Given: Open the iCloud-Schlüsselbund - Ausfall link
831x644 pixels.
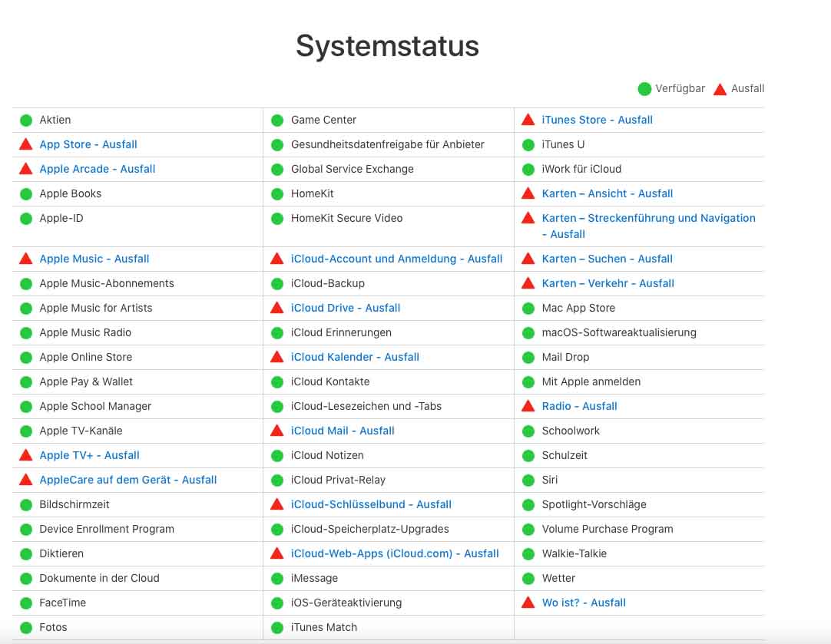Looking at the screenshot, I should (x=371, y=504).
